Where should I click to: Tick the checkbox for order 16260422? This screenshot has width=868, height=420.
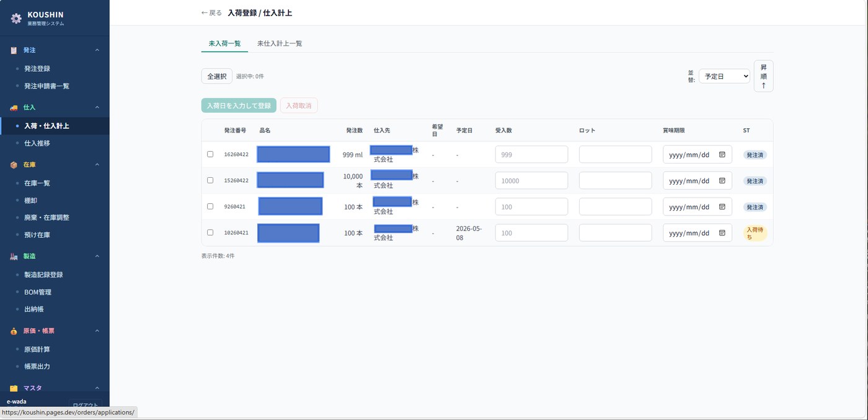point(210,154)
